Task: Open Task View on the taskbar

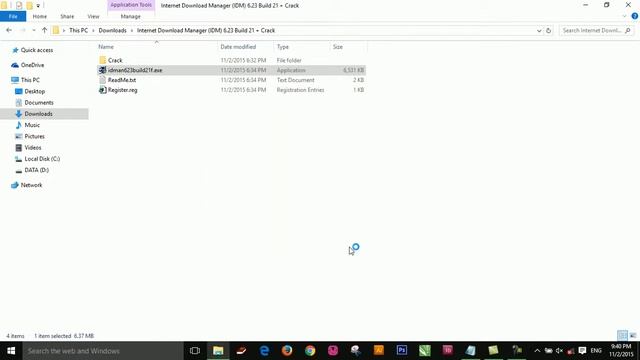Action: [x=195, y=351]
